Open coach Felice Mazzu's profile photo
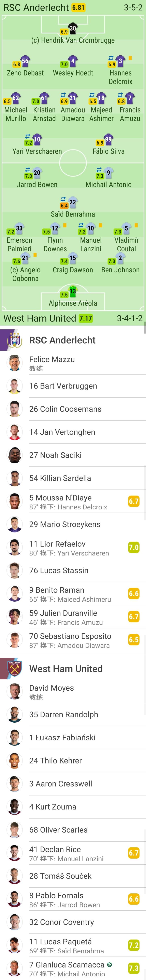Screen dimensions: 146x980 15,363
